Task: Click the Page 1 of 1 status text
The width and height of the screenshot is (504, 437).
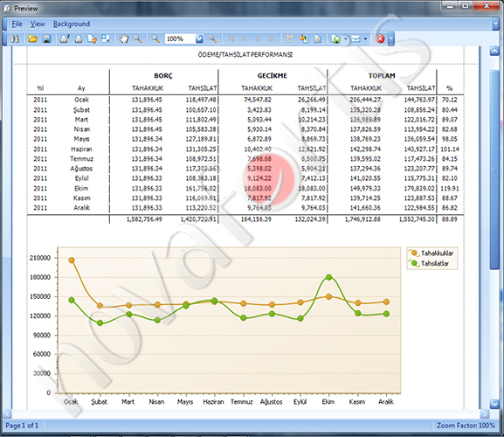Action: [22, 426]
